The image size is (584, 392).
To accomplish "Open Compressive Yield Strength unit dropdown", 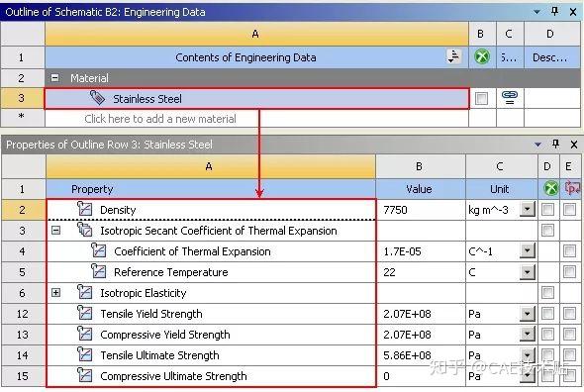I will pos(528,335).
